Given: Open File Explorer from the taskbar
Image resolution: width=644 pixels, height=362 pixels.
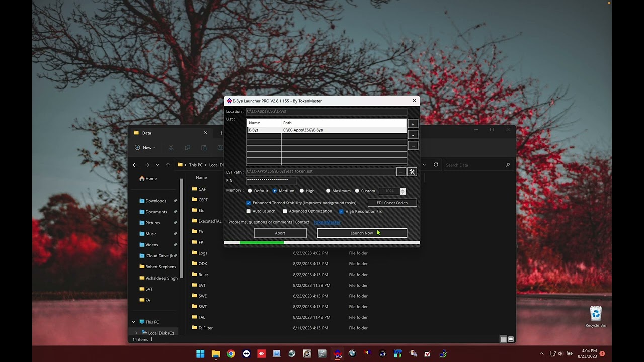Looking at the screenshot, I should [216, 354].
